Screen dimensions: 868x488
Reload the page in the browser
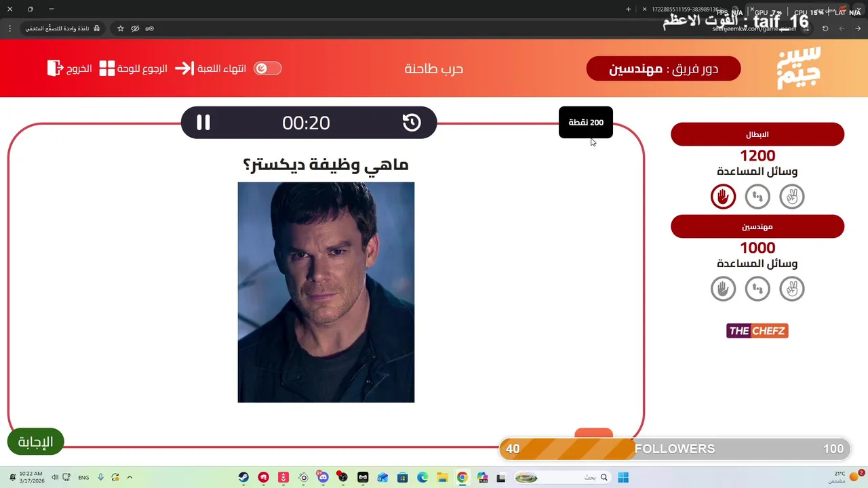pos(825,28)
